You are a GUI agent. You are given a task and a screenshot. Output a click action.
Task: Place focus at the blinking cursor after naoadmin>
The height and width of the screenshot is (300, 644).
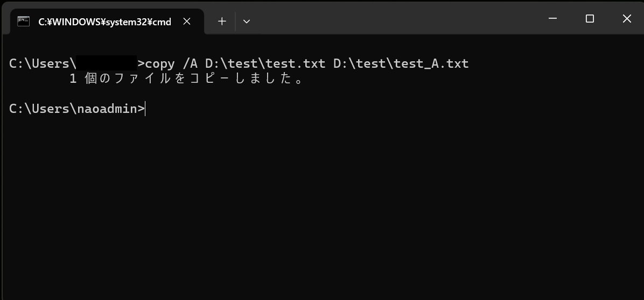point(145,109)
